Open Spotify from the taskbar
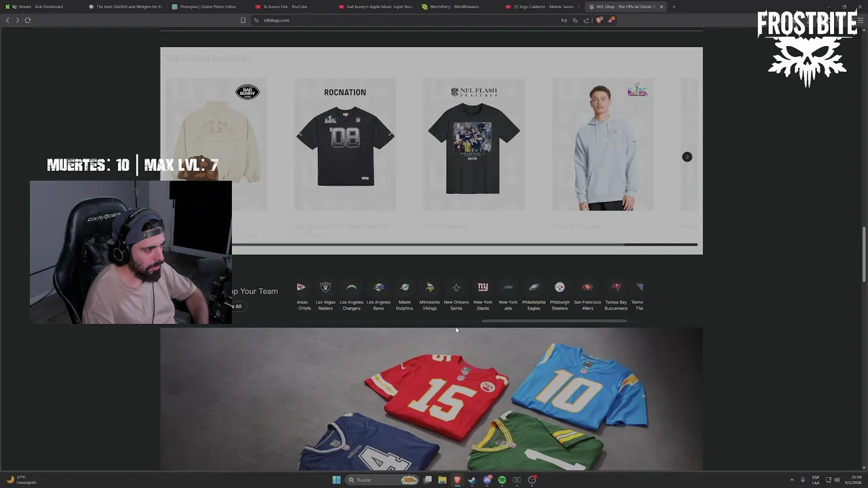The width and height of the screenshot is (868, 488). pyautogui.click(x=502, y=480)
